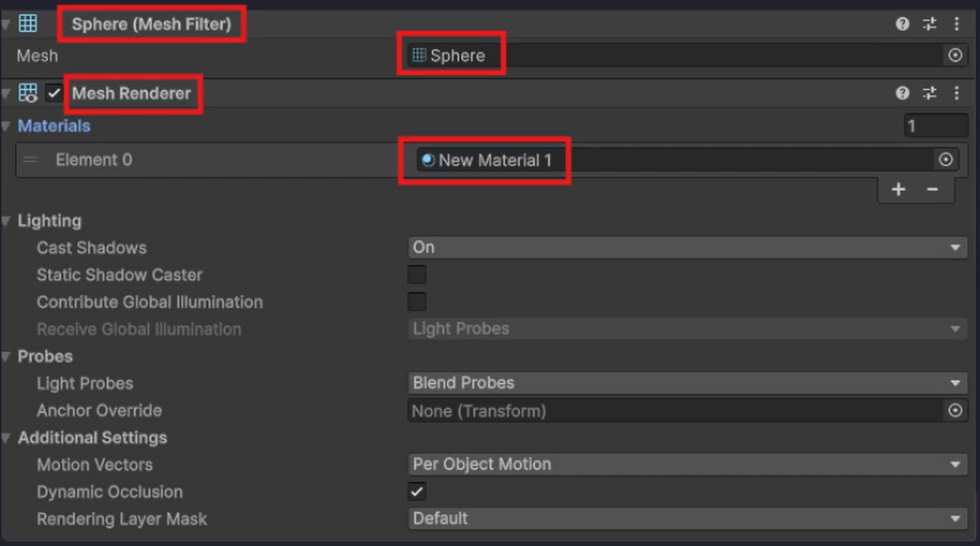This screenshot has height=546, width=980.
Task: Click the Materials array size field
Action: (x=935, y=126)
